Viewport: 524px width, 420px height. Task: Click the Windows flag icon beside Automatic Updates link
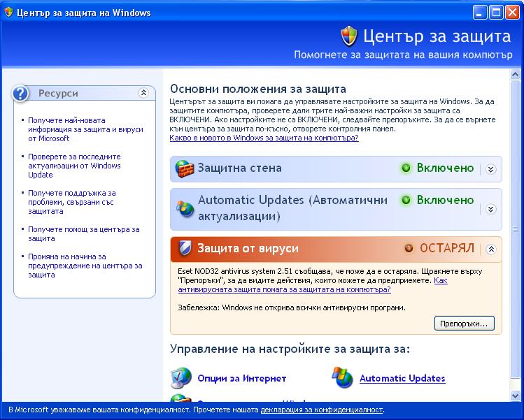[x=343, y=377]
